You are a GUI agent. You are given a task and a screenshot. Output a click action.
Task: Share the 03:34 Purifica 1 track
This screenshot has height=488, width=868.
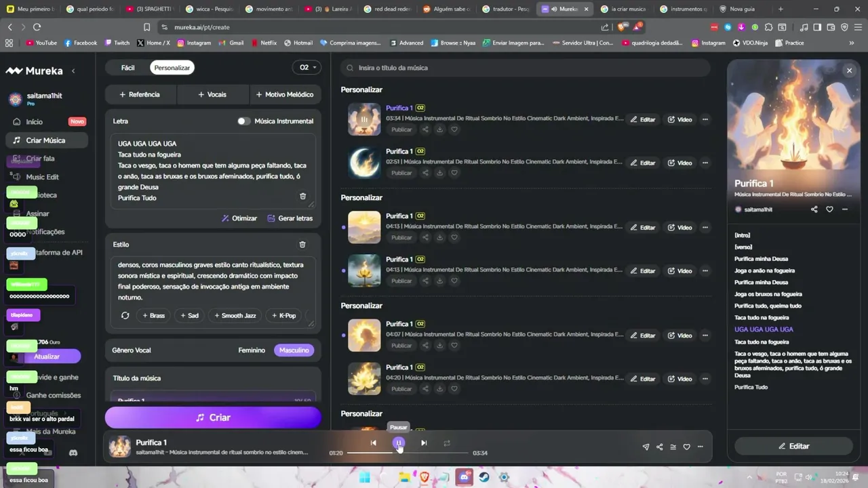[x=425, y=129]
